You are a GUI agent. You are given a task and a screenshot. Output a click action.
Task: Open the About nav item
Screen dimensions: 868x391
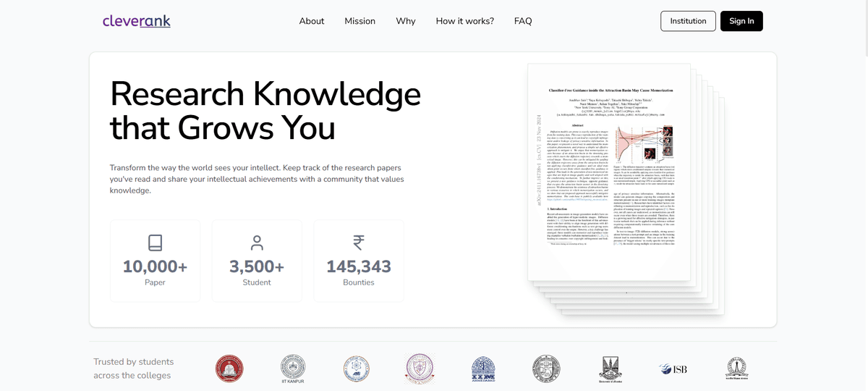[312, 21]
